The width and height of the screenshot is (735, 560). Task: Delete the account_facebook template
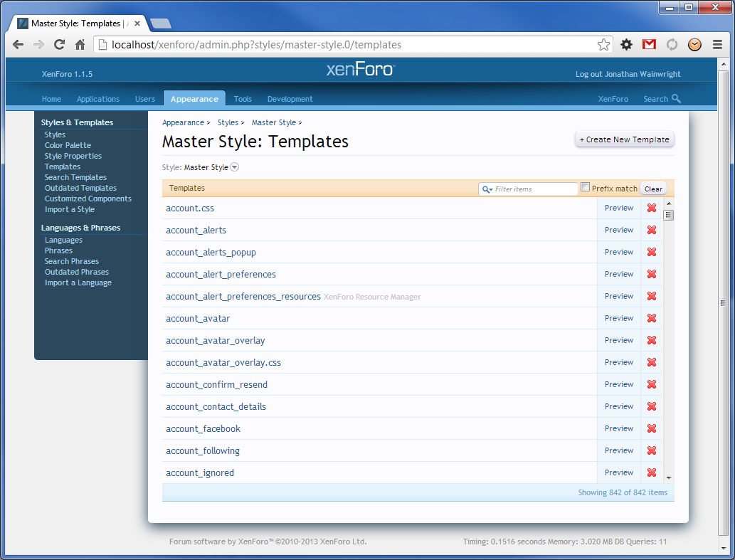point(651,428)
